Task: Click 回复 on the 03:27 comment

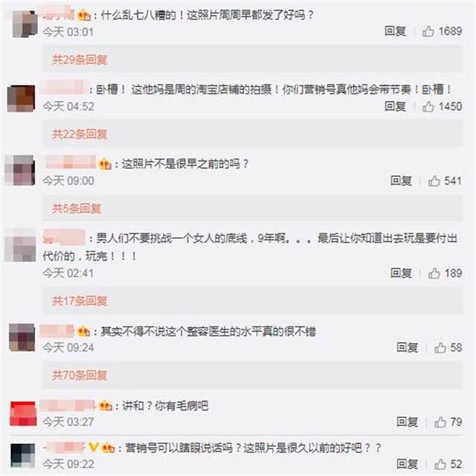Action: [407, 422]
